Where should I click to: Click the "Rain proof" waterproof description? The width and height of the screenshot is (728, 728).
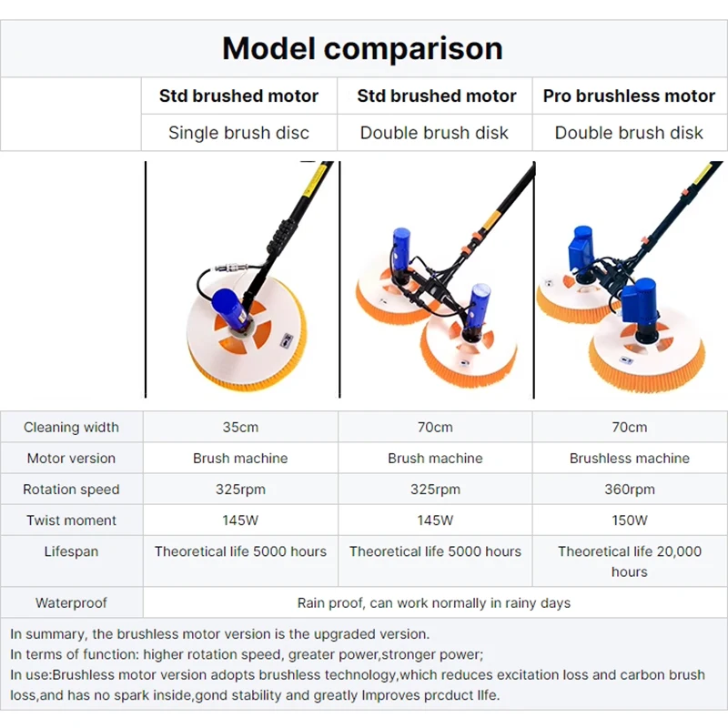434,602
